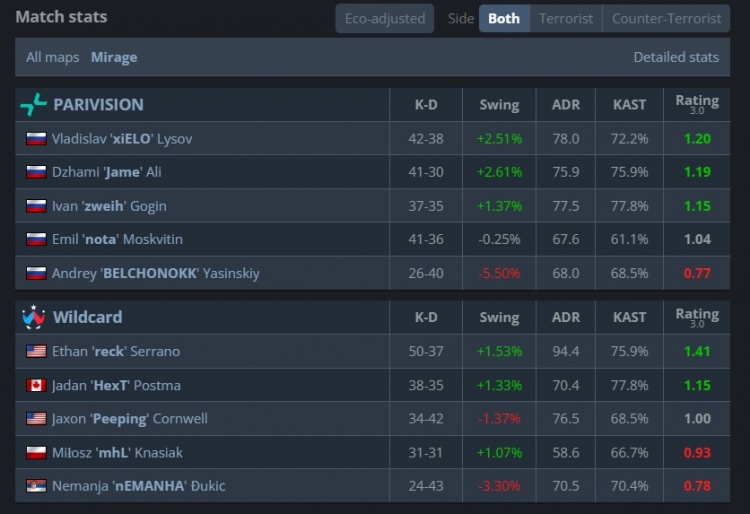Open the Detailed stats link
The width and height of the screenshot is (750, 514).
(676, 57)
